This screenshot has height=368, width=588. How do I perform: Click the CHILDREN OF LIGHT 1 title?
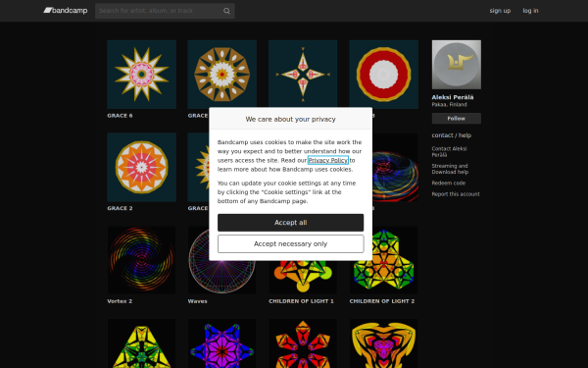(301, 301)
